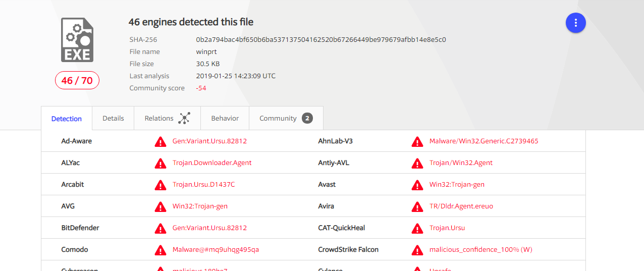The image size is (644, 271).
Task: Click Win32:Trojan-gen result for AVG
Action: pos(200,206)
